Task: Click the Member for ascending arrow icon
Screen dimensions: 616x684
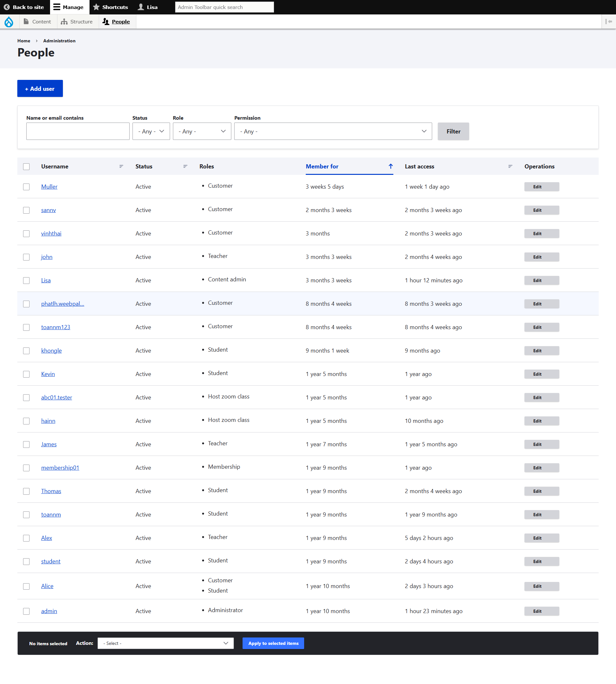Action: pos(390,166)
